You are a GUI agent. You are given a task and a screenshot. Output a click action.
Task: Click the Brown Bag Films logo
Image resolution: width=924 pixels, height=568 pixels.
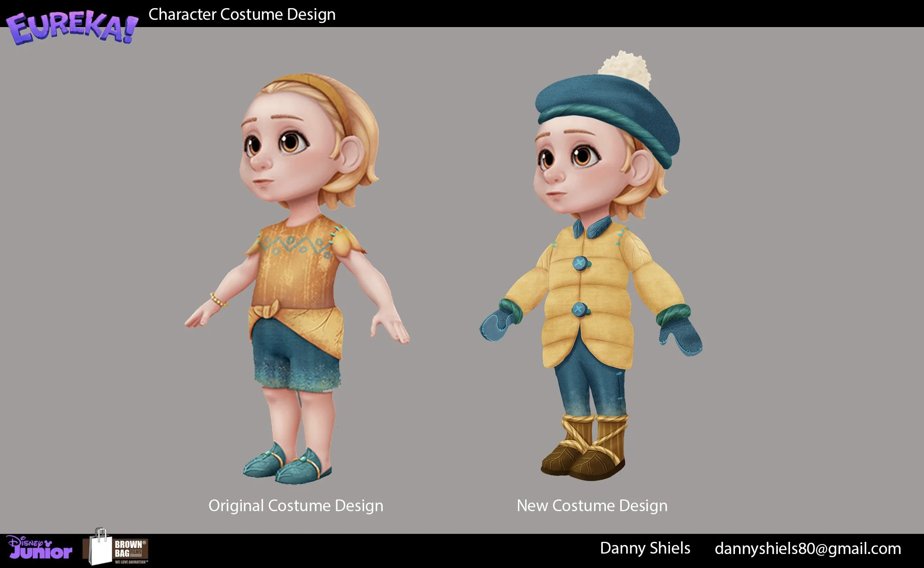116,548
